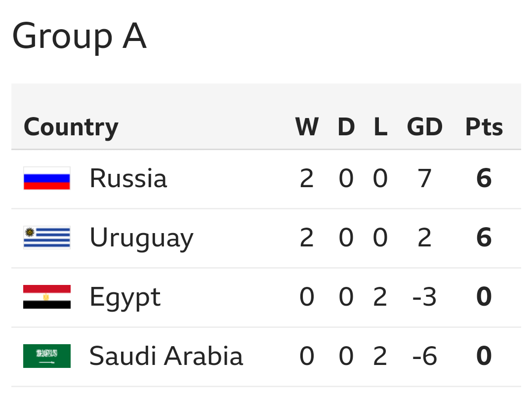Click the Group A heading

tap(79, 36)
